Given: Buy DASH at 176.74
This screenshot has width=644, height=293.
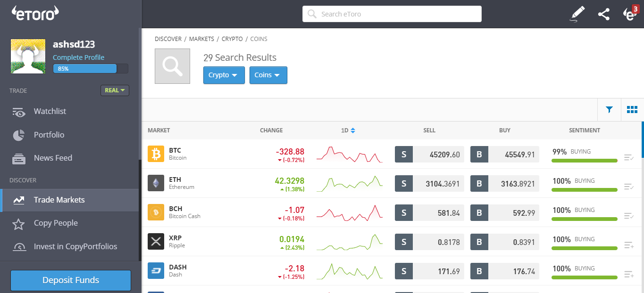Looking at the screenshot, I should (505, 271).
